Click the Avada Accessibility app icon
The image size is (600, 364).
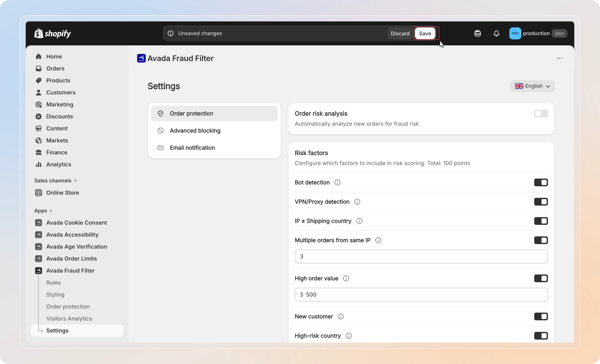click(39, 234)
